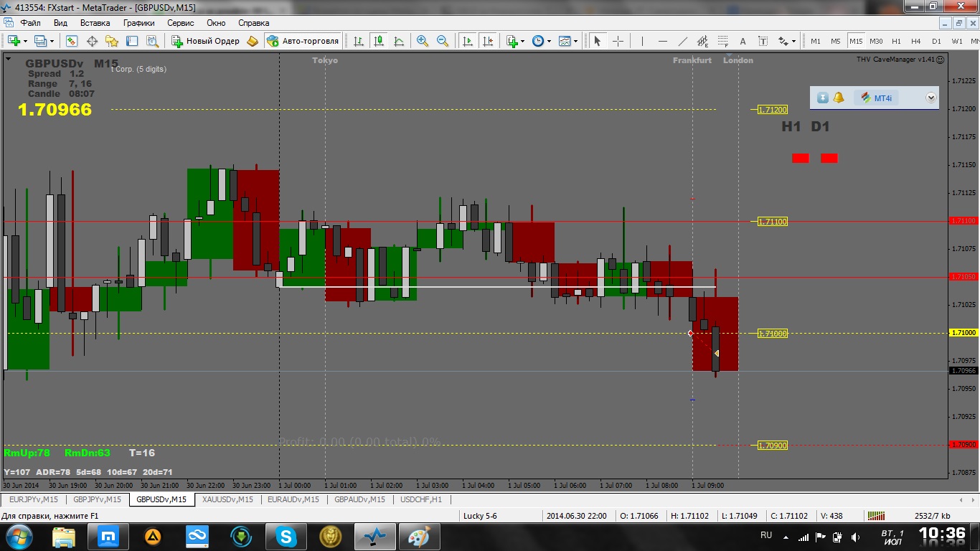
Task: Click the Lucky 5-6 profile in status bar
Action: click(x=480, y=516)
